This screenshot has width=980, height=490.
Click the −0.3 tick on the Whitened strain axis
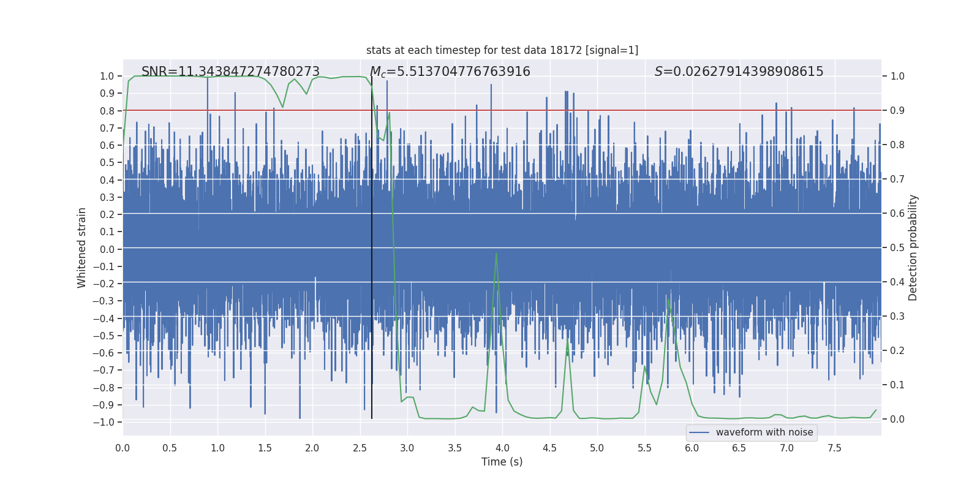click(x=104, y=301)
